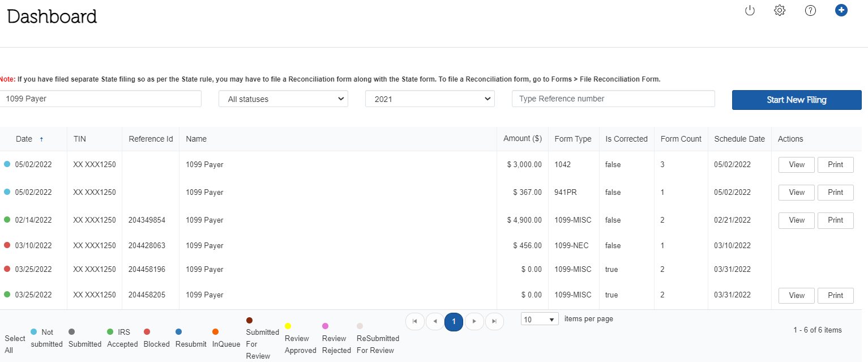Select page 1 in pager
The height and width of the screenshot is (362, 868).
pos(454,322)
